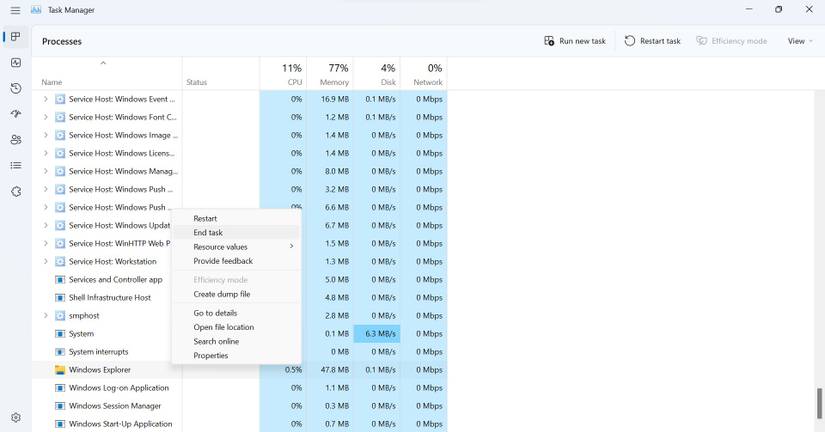This screenshot has height=432, width=825.
Task: Expand the smphost process group
Action: point(45,316)
